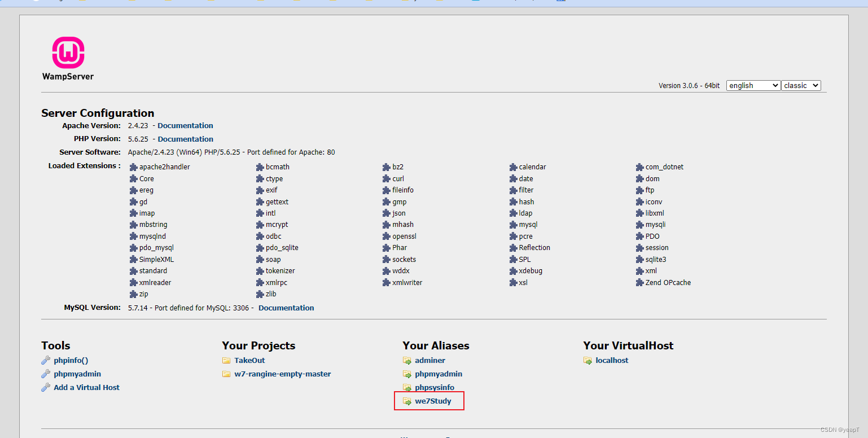This screenshot has height=438, width=868.
Task: Click wrench icon beside Add a Virtual Host
Action: (46, 387)
